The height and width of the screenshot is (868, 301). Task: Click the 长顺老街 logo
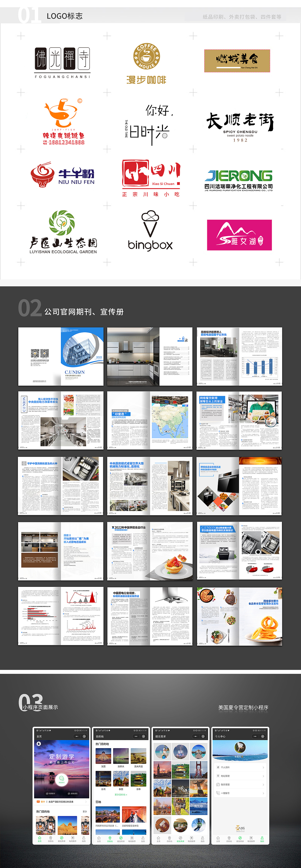[x=240, y=127]
